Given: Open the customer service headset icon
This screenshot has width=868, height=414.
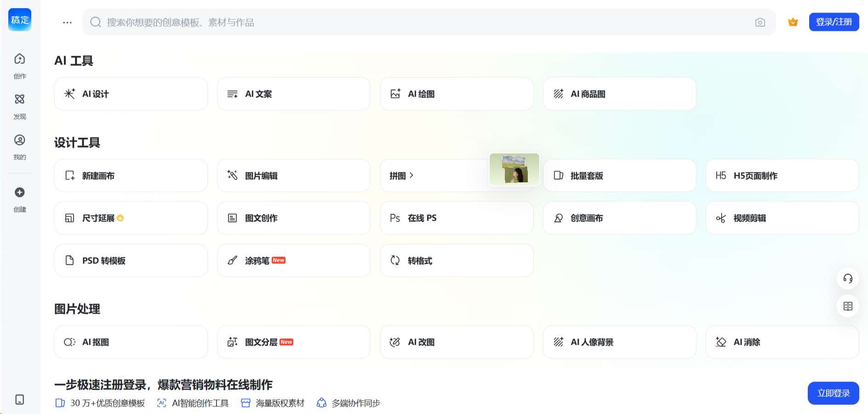Looking at the screenshot, I should 848,278.
